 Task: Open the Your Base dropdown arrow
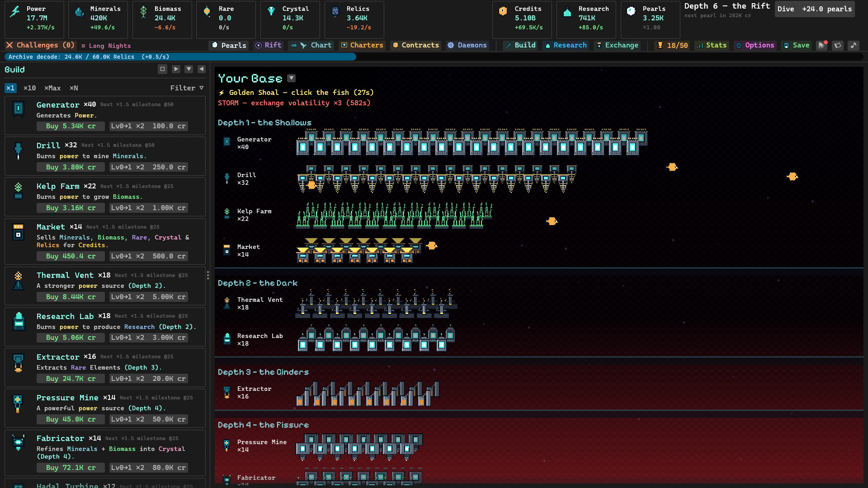tap(292, 78)
